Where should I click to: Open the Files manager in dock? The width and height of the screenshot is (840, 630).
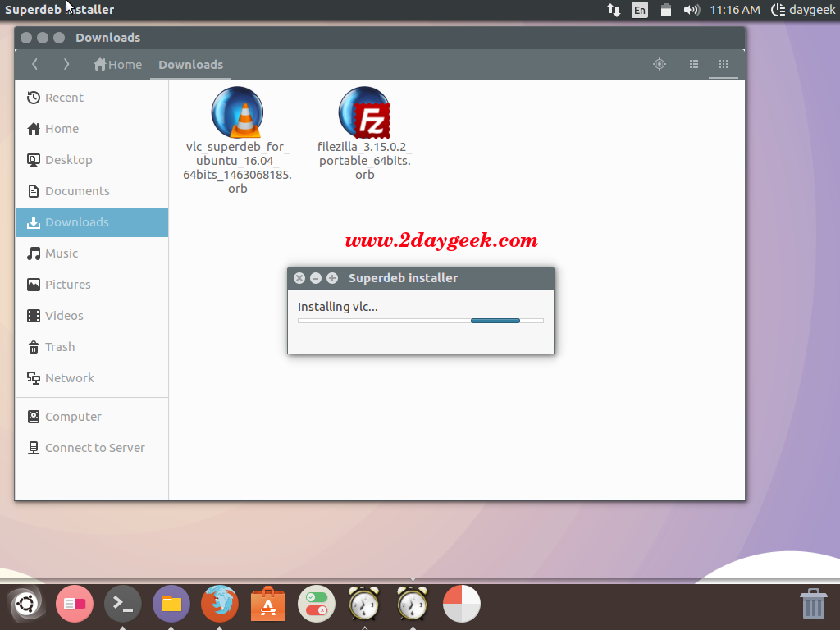click(171, 604)
